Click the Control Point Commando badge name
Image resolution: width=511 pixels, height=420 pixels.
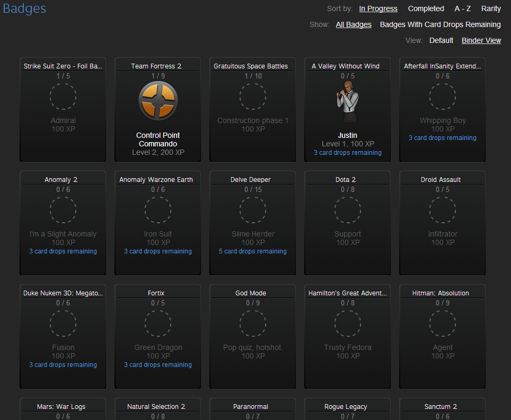(x=158, y=139)
